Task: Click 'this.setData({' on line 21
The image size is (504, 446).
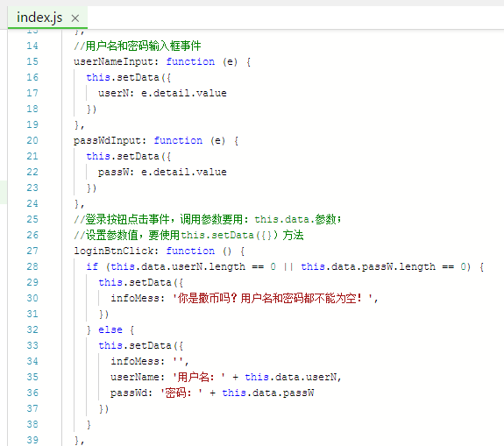Action: (129, 156)
